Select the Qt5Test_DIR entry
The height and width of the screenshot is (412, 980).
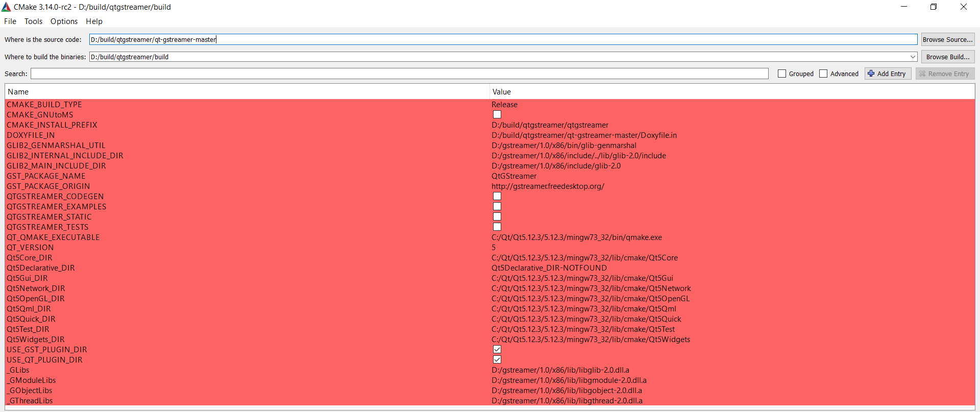(x=28, y=329)
